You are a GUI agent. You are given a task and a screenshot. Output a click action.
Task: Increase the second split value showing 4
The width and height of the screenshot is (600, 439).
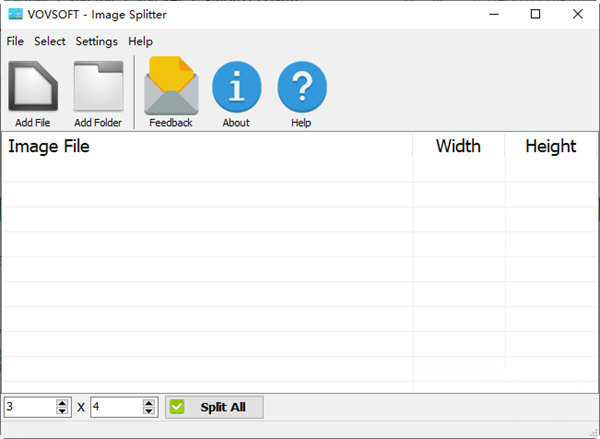tap(149, 403)
